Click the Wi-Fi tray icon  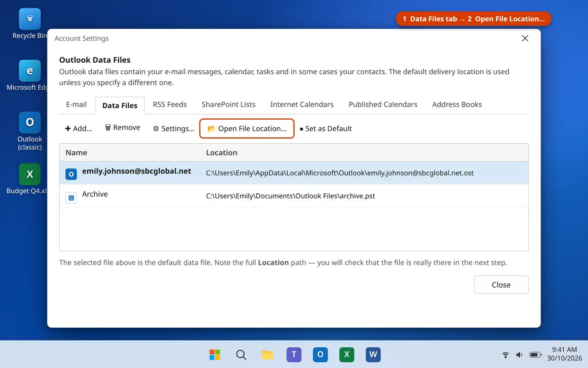(x=505, y=354)
